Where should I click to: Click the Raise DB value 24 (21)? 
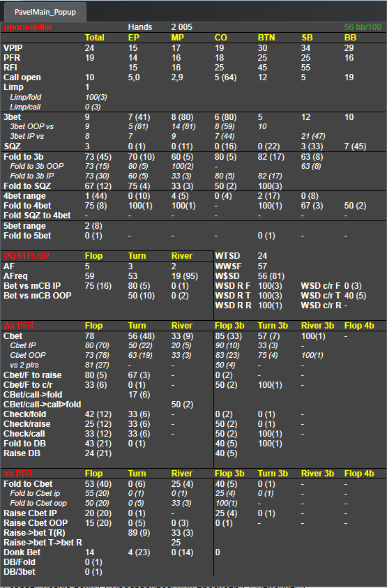pyautogui.click(x=98, y=453)
